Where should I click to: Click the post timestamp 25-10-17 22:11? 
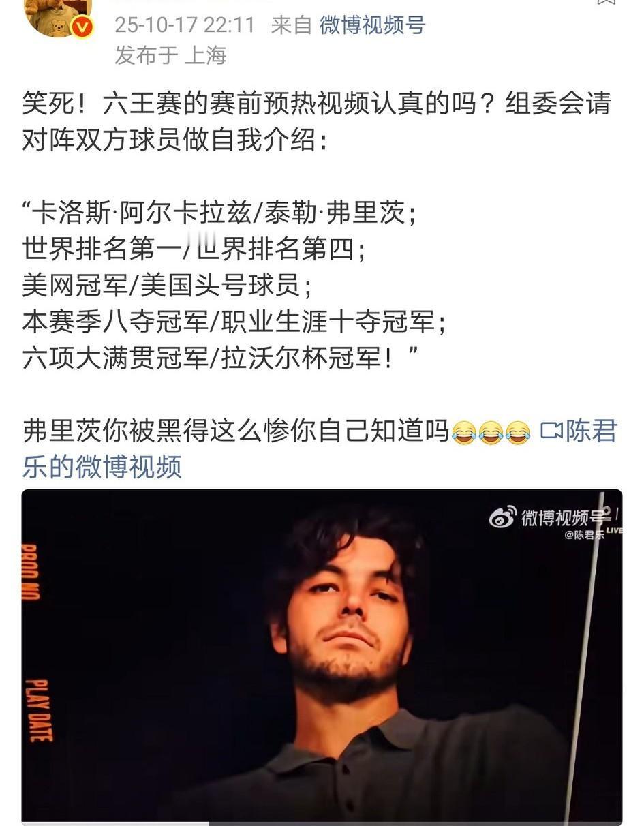coord(185,25)
